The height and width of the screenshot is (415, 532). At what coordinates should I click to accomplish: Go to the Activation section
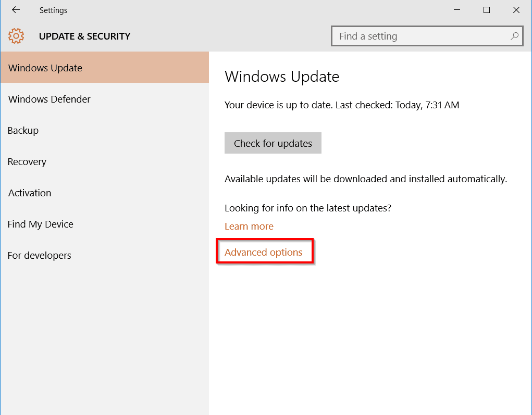30,193
